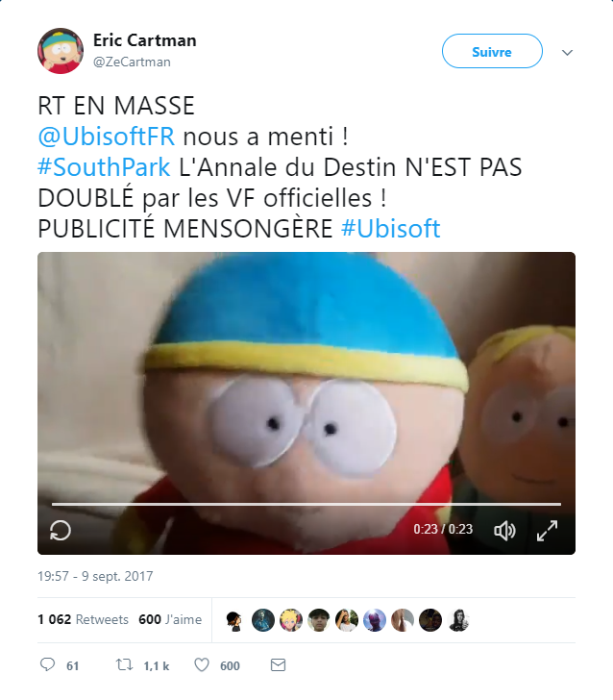Image resolution: width=613 pixels, height=700 pixels.
Task: Open first liker avatar in row
Action: [x=234, y=620]
